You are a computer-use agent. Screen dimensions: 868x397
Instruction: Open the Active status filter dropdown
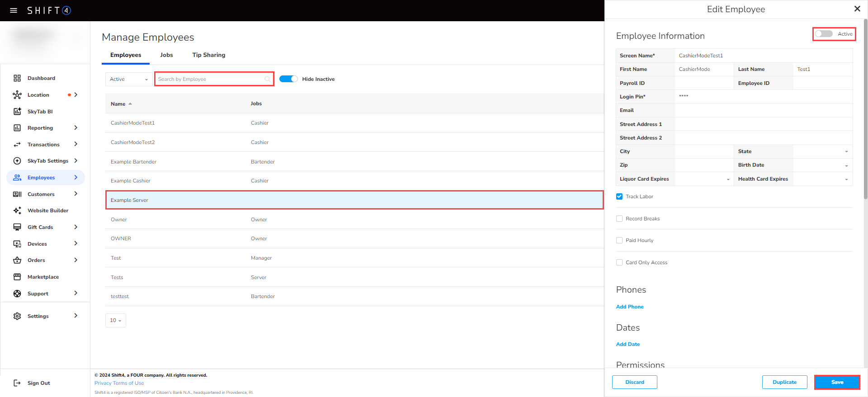point(129,79)
